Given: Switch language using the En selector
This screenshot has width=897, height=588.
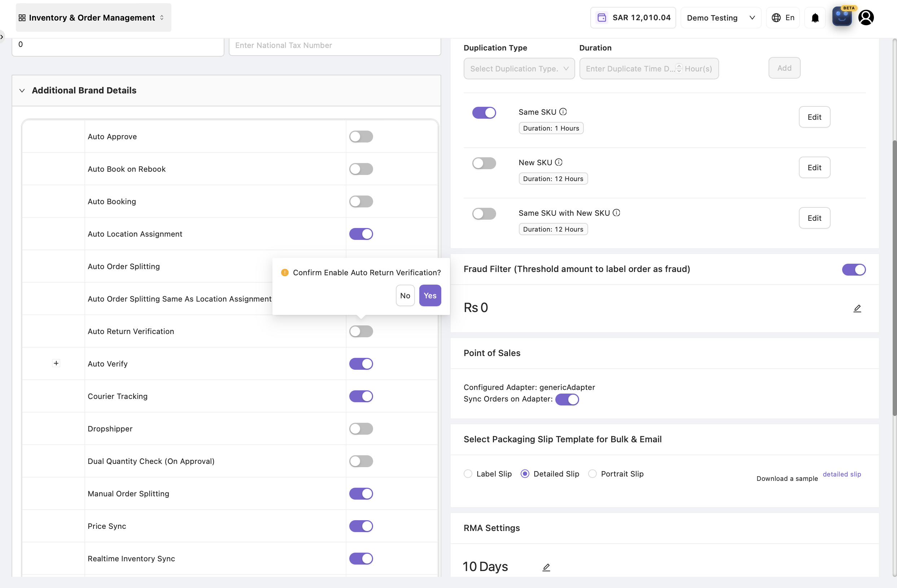Looking at the screenshot, I should (x=783, y=18).
